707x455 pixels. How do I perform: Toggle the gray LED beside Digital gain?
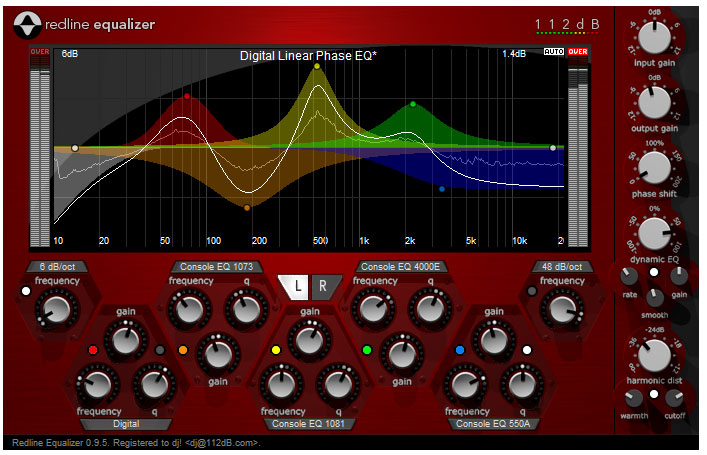[x=160, y=350]
